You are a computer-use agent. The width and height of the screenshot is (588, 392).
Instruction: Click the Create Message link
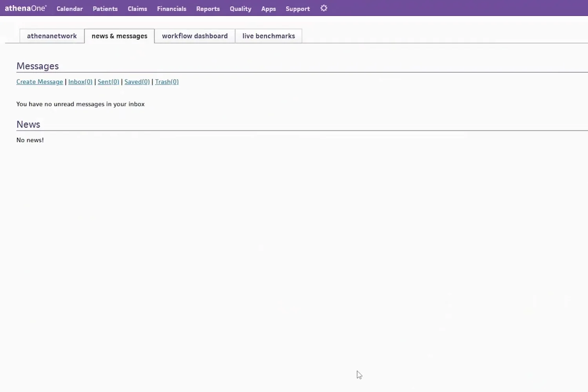(40, 82)
